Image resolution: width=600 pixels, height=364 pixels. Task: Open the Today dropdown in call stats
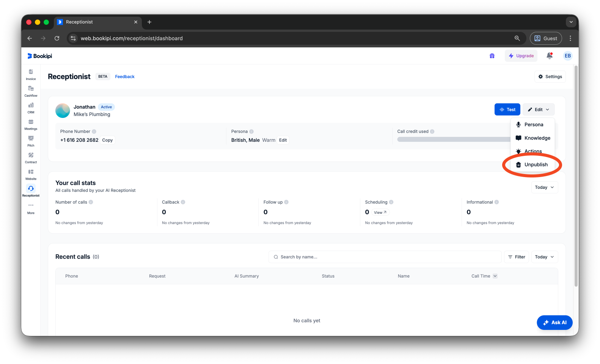click(544, 187)
